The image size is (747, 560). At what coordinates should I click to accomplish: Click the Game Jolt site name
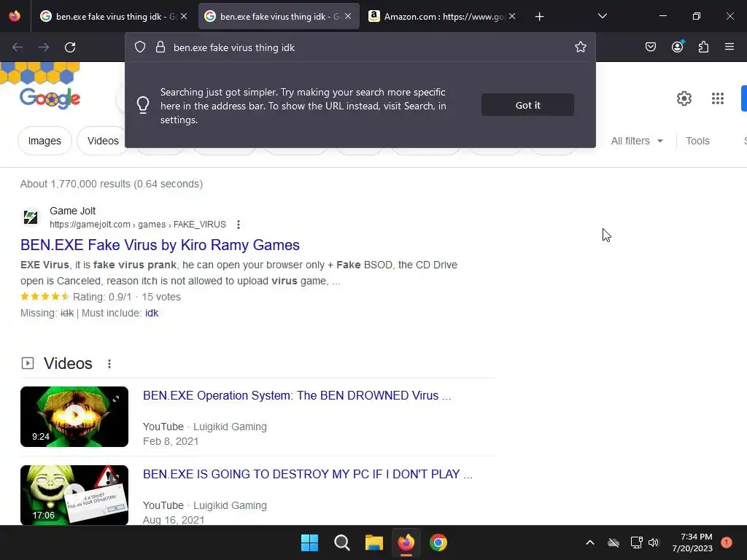point(72,211)
